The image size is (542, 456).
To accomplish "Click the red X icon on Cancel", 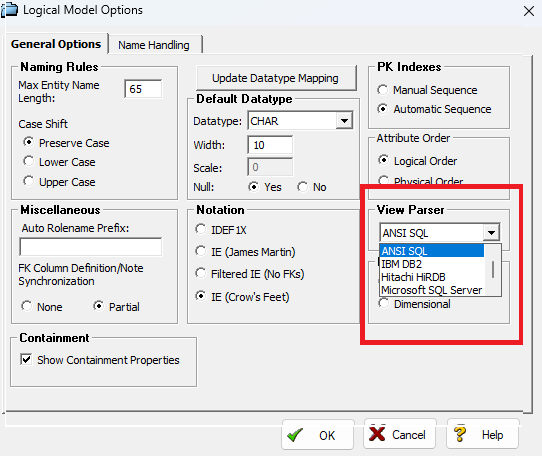I will tap(377, 434).
